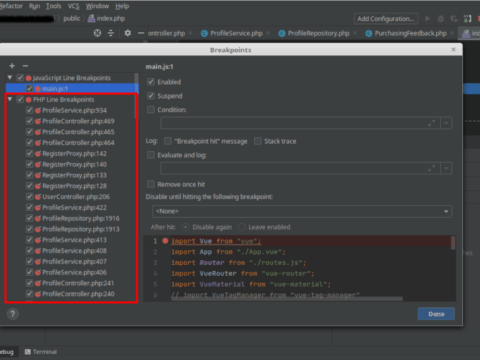Open the Condition history dropdown arrow

point(446,123)
